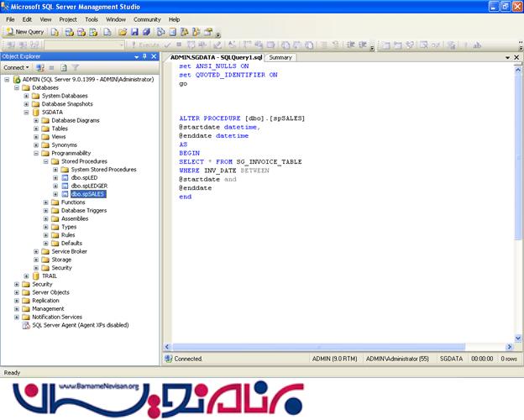Click the SQL Server Agent icon
The image size is (524, 420).
(26, 325)
